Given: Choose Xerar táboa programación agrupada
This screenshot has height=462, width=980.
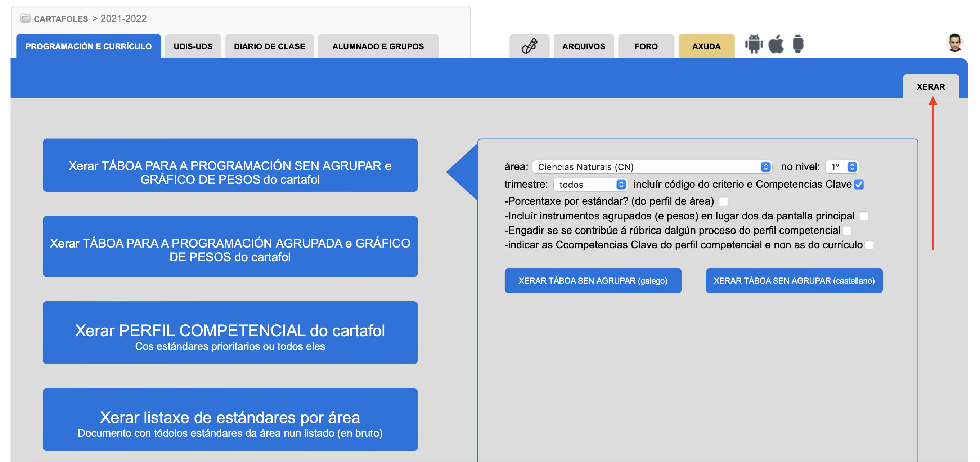Looking at the screenshot, I should click(230, 246).
